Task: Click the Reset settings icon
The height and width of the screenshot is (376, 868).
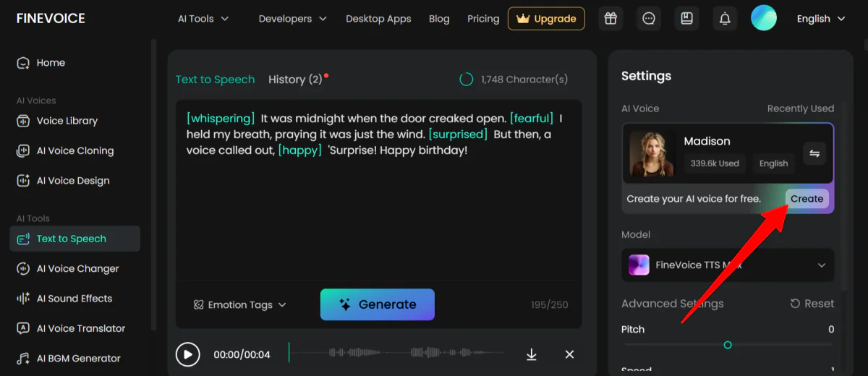Action: 795,304
